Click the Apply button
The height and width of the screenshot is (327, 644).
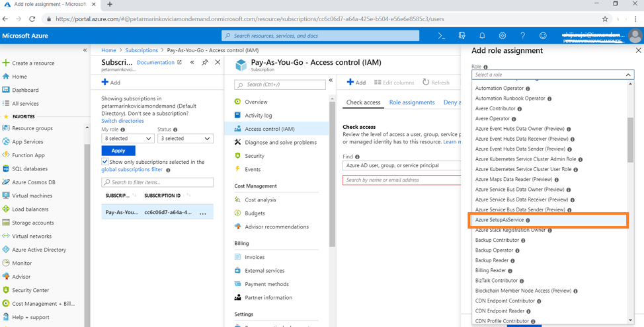pyautogui.click(x=118, y=151)
